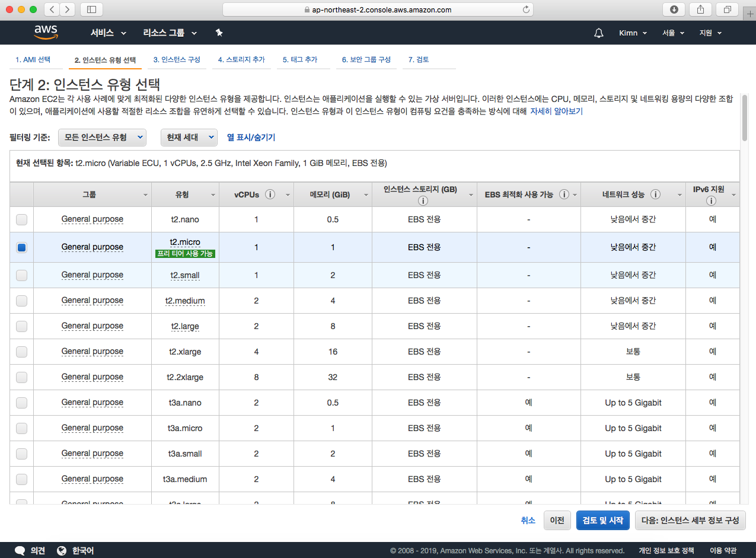Viewport: 756px width, 558px height.
Task: Sort by the 그룹 column arrow
Action: [x=145, y=195]
